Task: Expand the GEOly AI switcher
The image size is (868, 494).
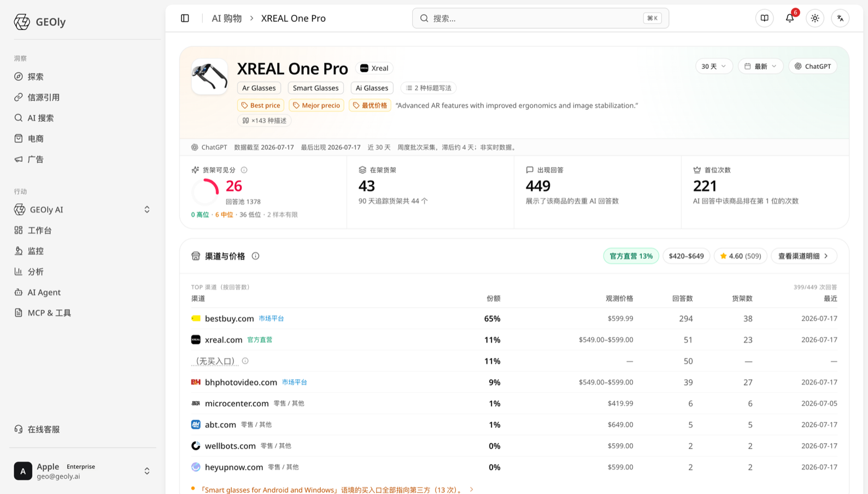Action: pos(82,210)
